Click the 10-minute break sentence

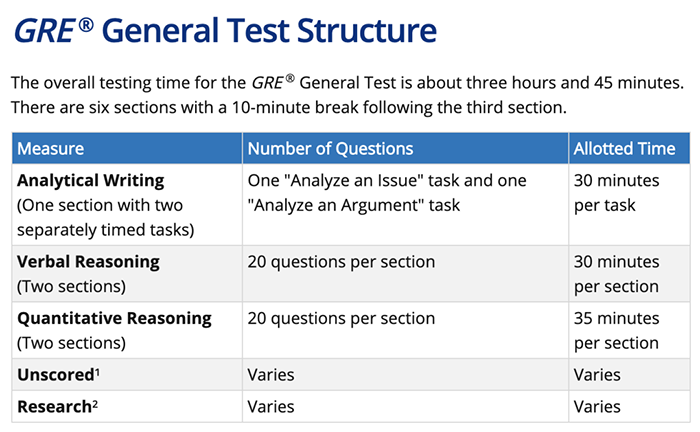289,106
